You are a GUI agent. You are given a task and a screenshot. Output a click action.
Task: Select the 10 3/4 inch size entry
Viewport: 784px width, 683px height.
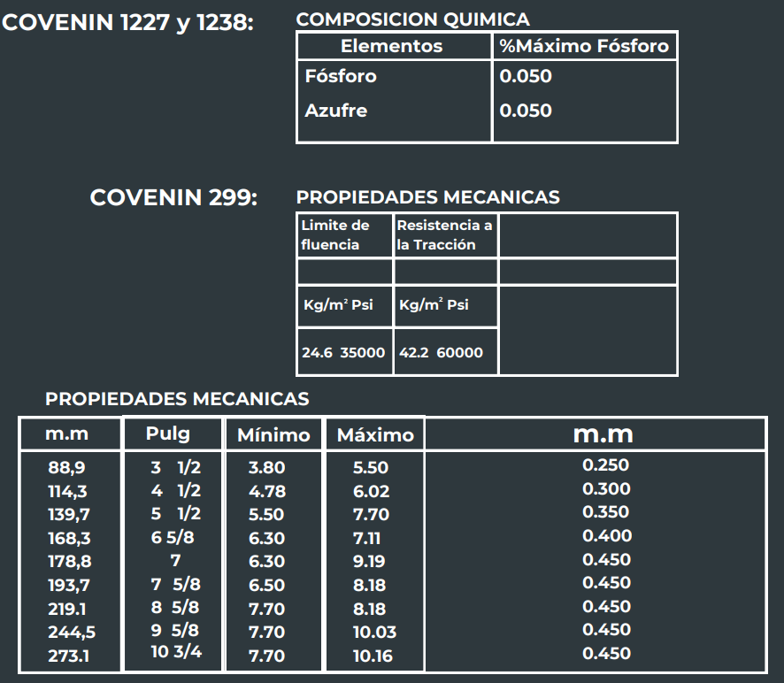point(175,652)
